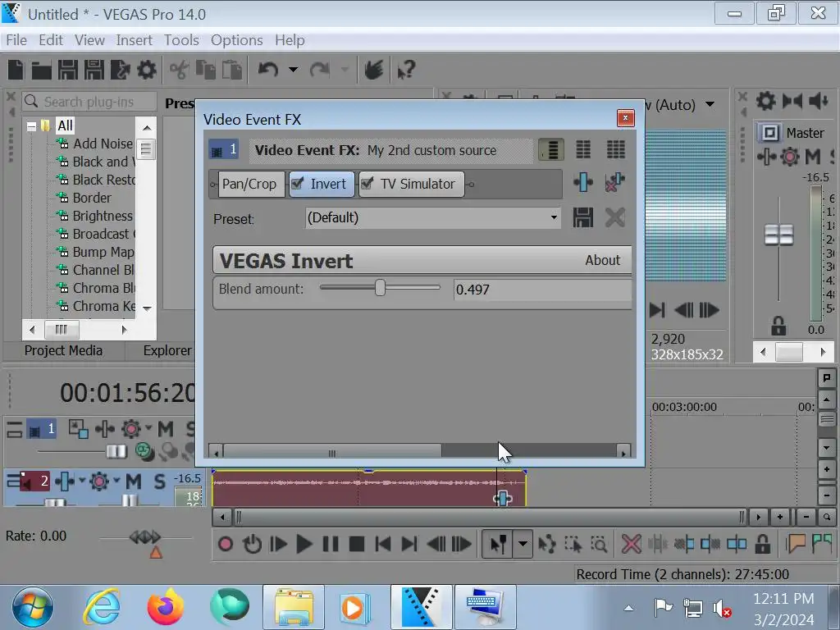Viewport: 840px width, 630px height.
Task: Close the Video Event FX dialog
Action: click(625, 118)
